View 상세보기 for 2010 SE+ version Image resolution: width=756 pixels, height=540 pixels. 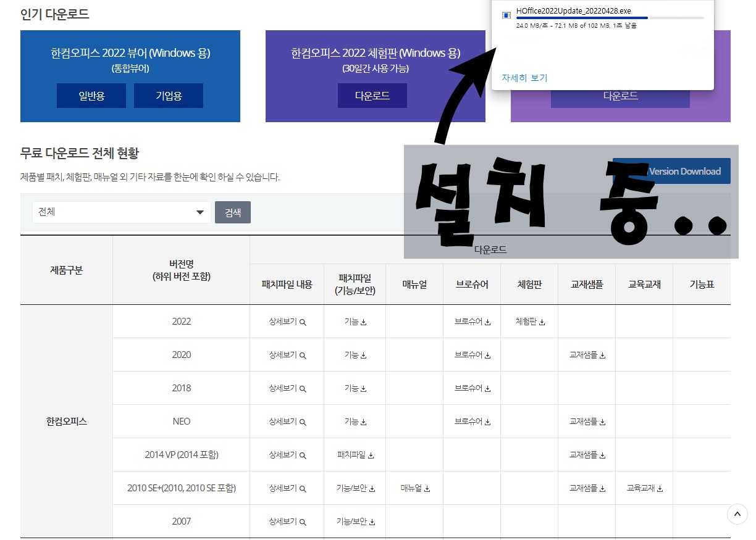[287, 488]
